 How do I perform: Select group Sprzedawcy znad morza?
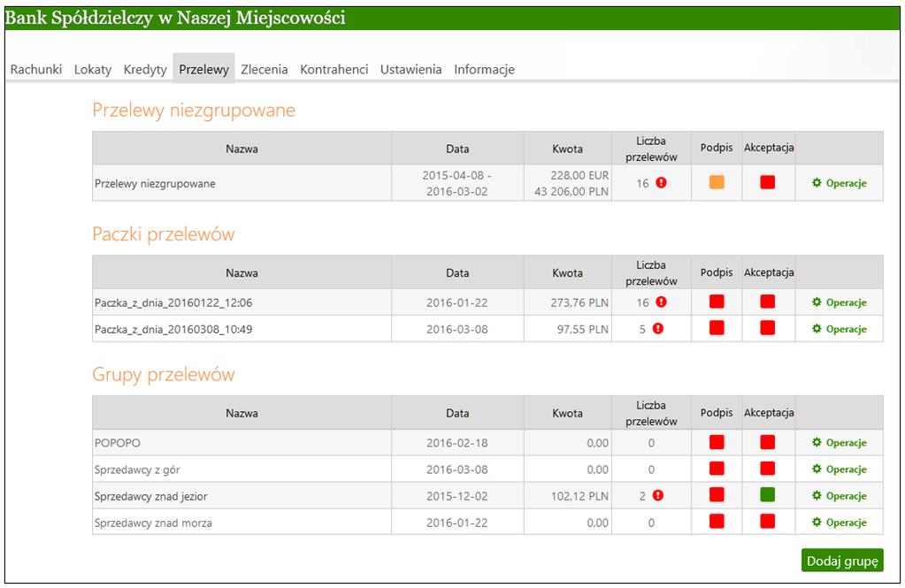tap(153, 523)
